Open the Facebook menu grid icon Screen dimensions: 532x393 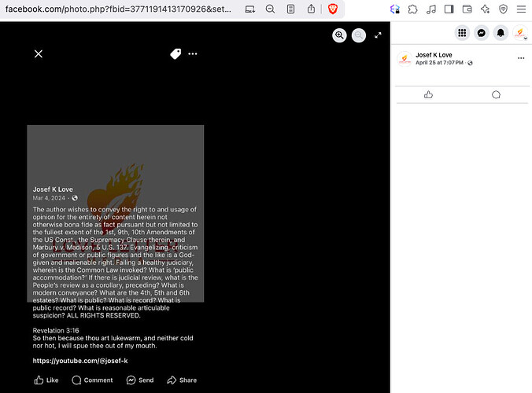click(x=462, y=33)
